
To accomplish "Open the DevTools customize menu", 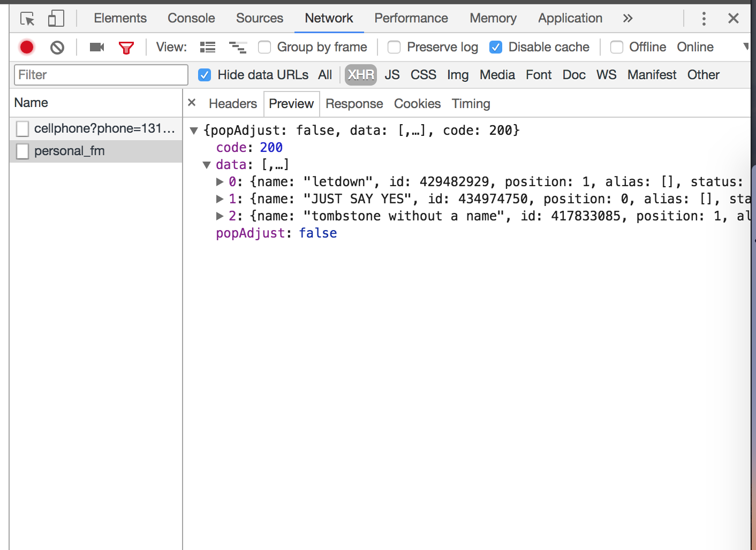I will click(704, 18).
